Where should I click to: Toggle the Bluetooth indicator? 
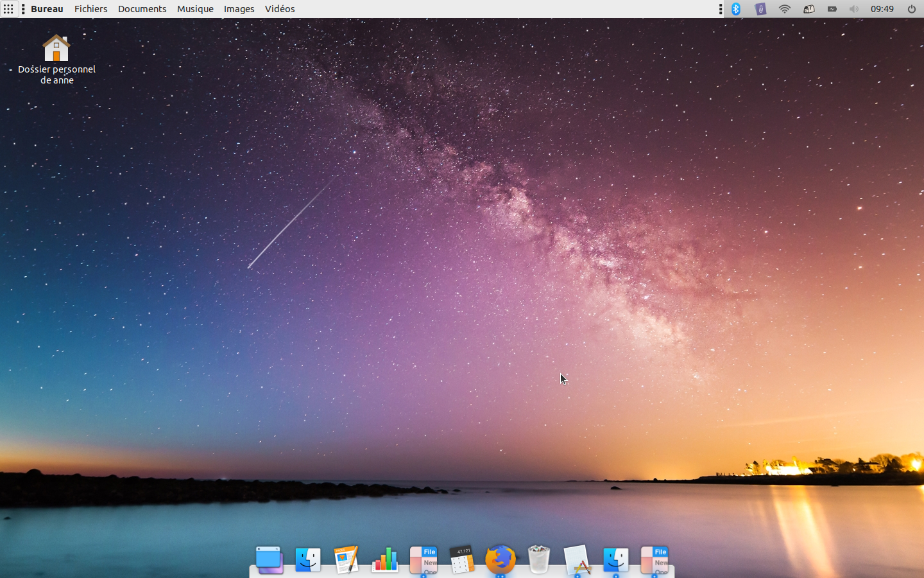737,9
